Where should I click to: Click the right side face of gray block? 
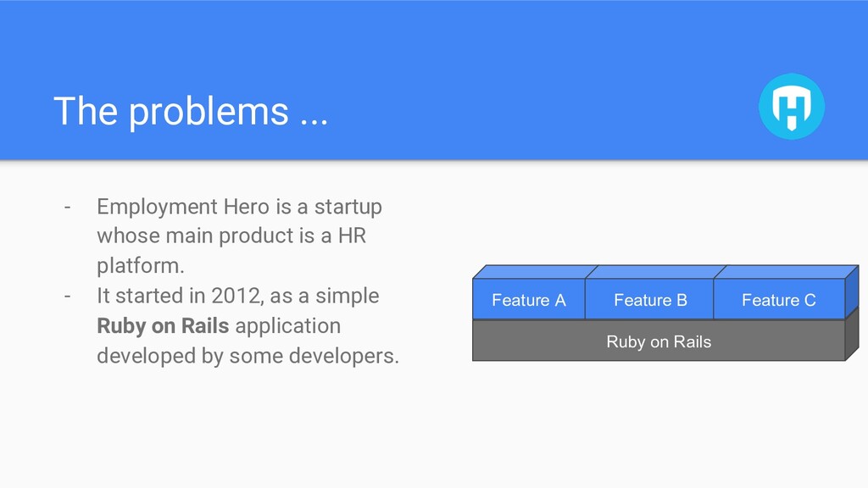[852, 334]
